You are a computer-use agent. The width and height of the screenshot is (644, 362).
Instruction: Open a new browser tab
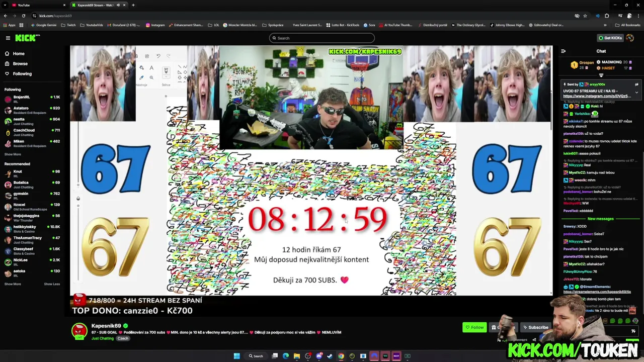pyautogui.click(x=133, y=5)
